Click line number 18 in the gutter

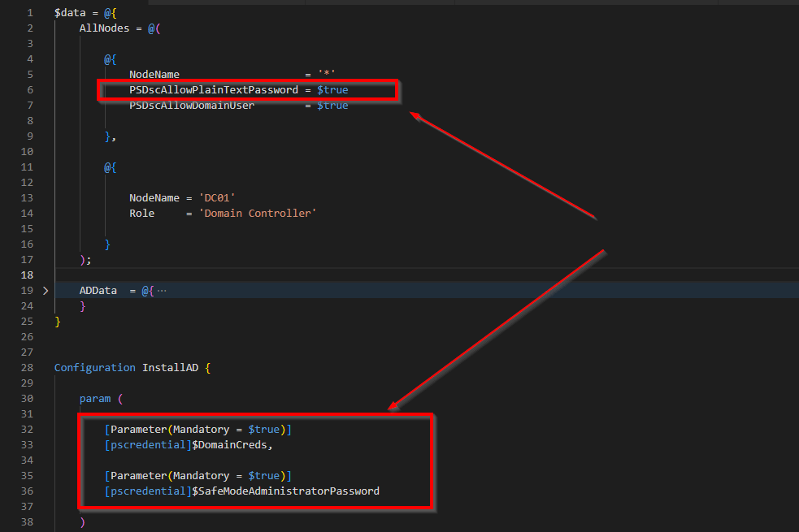tap(26, 275)
